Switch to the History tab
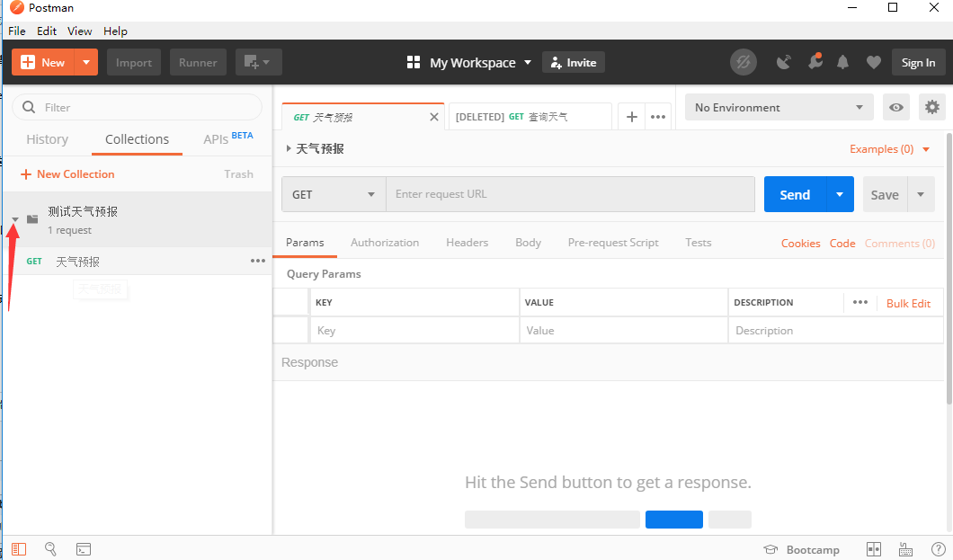Image resolution: width=953 pixels, height=560 pixels. pyautogui.click(x=48, y=139)
